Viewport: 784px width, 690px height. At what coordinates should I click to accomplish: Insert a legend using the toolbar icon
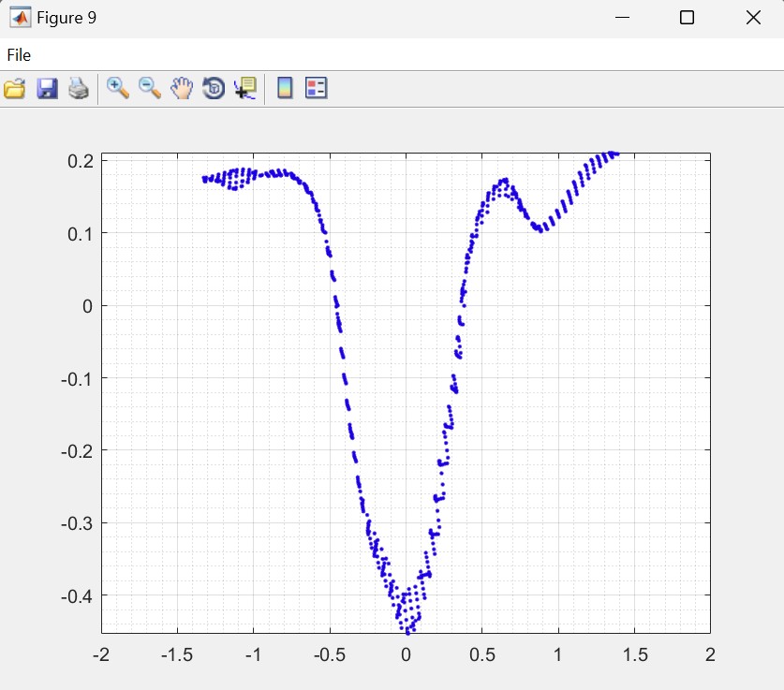coord(317,89)
